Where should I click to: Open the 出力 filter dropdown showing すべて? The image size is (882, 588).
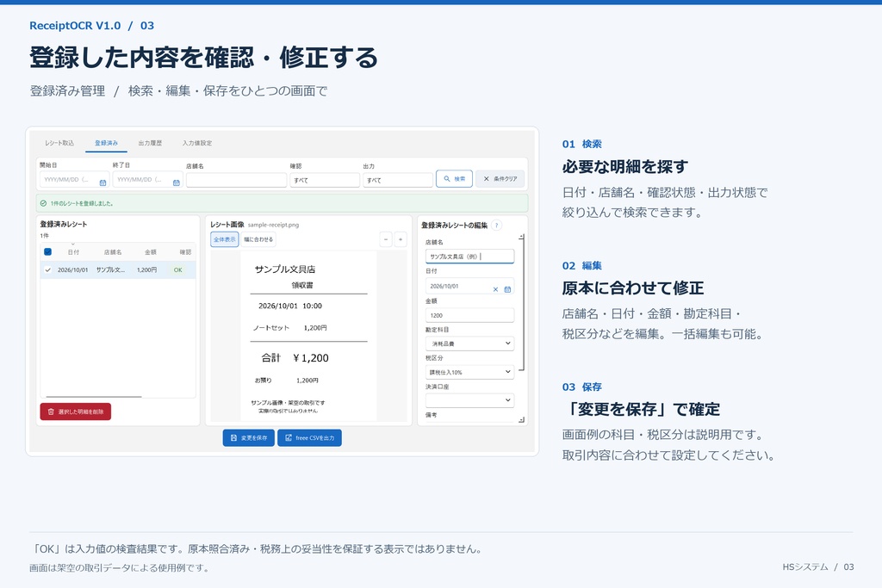(x=398, y=180)
